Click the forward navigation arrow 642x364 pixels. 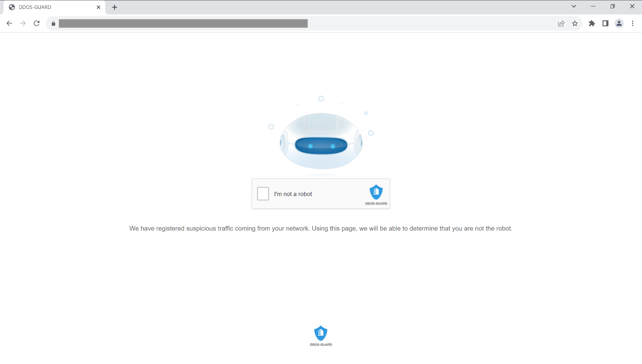coord(23,23)
